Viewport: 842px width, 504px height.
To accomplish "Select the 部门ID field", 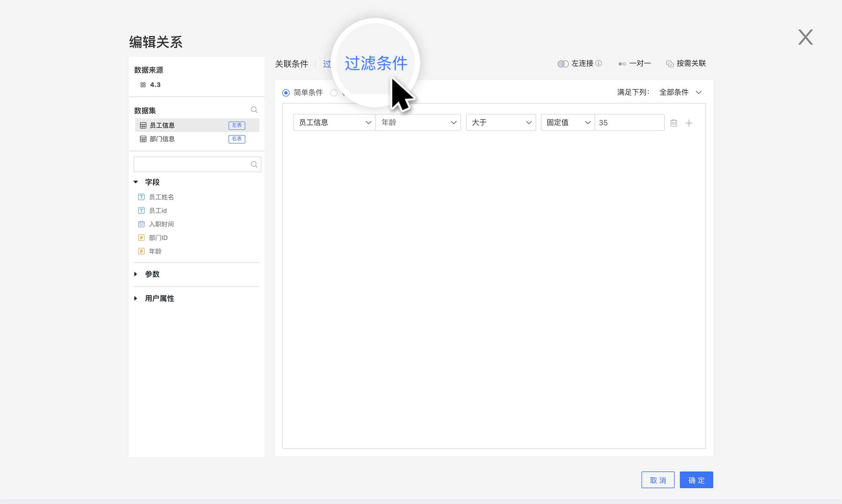I will [158, 238].
